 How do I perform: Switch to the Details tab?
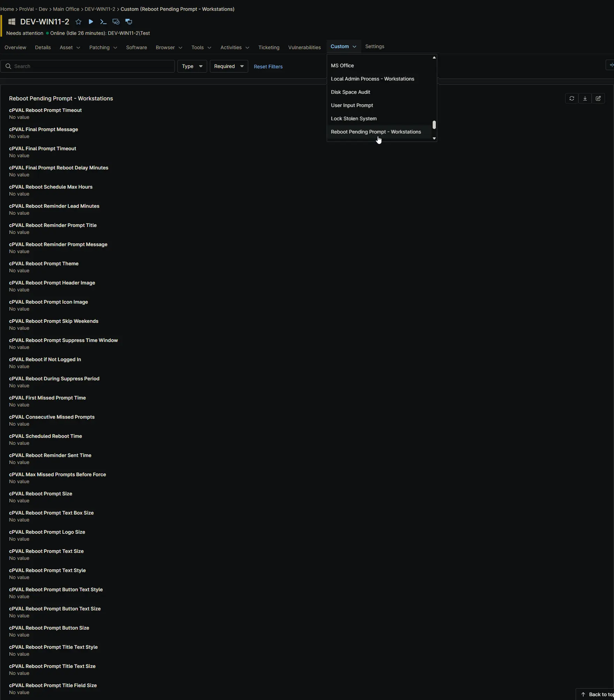tap(43, 47)
